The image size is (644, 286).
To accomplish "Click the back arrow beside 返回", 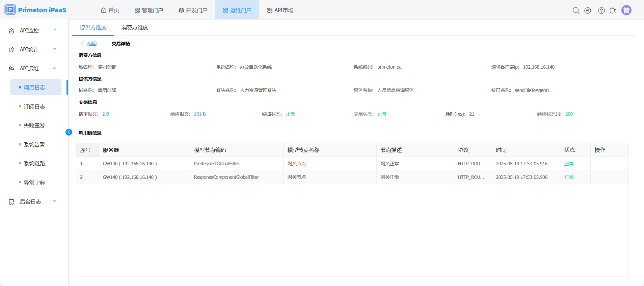I will [x=82, y=43].
